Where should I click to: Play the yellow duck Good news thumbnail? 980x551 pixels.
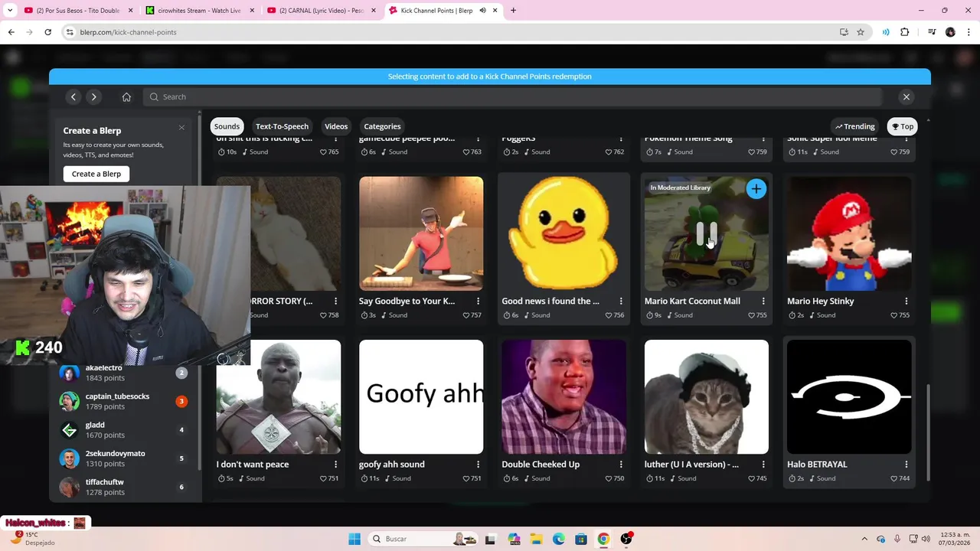point(563,233)
